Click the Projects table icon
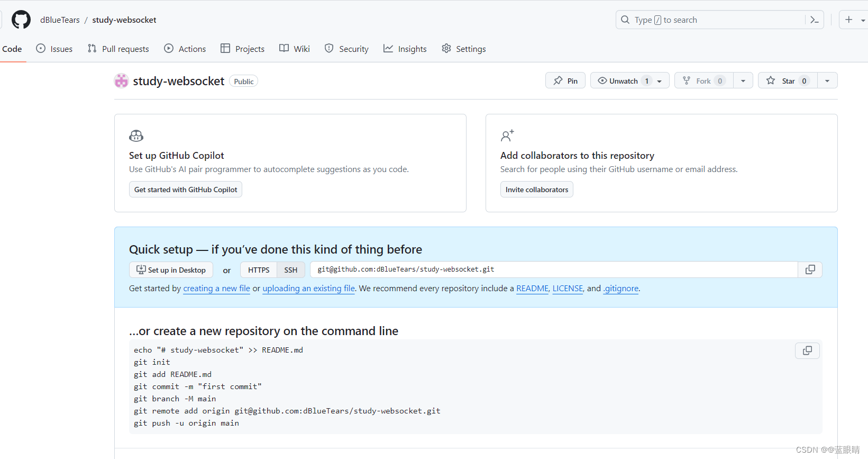Image resolution: width=868 pixels, height=459 pixels. [x=225, y=48]
